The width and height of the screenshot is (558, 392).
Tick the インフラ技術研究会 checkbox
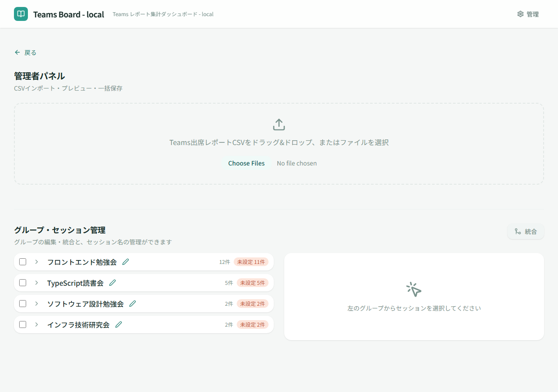coord(23,324)
